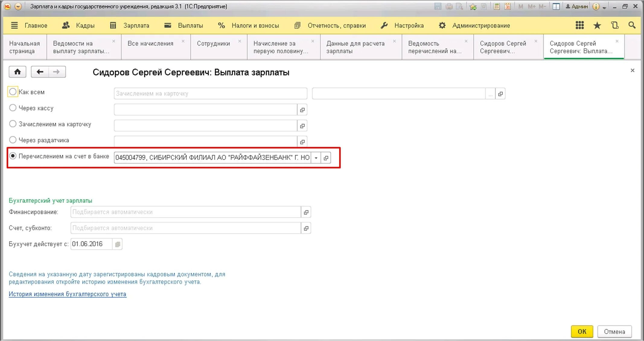Expand the bank account dropdown arrow
The image size is (644, 341).
tap(316, 158)
